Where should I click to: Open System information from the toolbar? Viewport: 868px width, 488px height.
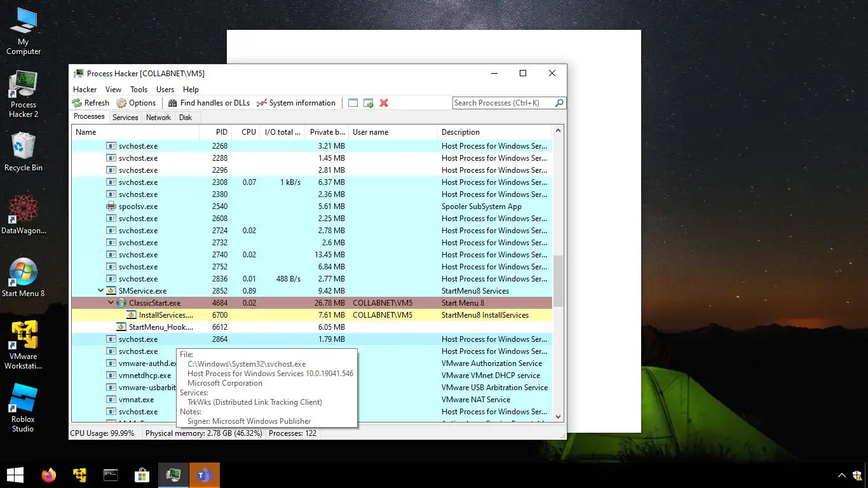click(295, 103)
